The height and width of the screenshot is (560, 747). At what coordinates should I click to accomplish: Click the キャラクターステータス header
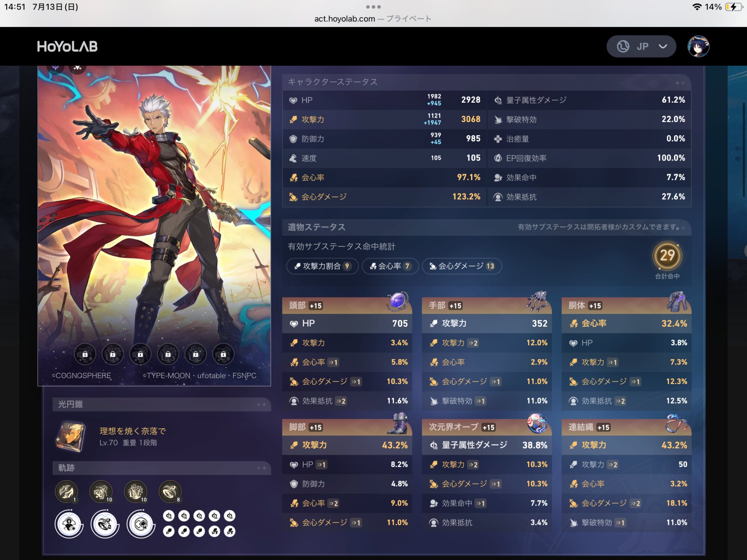[x=487, y=82]
